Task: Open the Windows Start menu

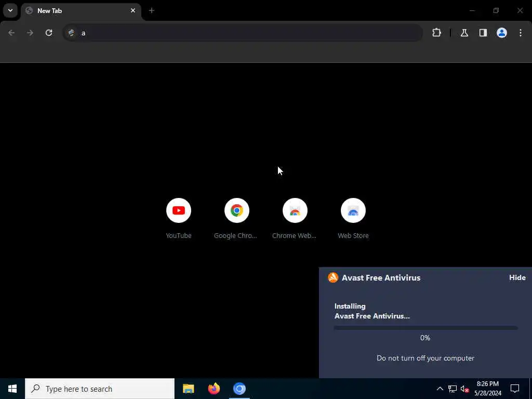Action: point(12,389)
